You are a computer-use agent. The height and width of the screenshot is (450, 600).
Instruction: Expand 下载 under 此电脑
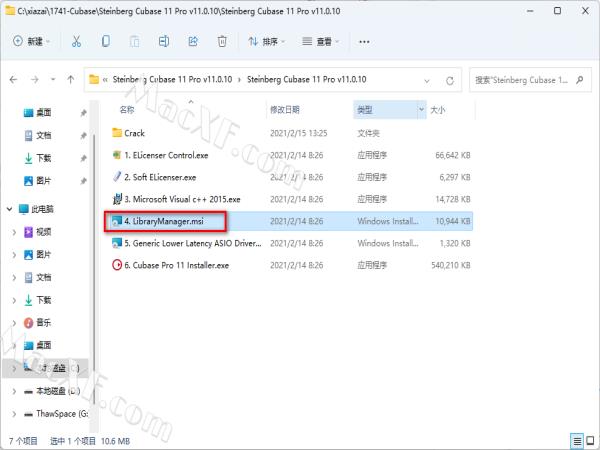[x=14, y=300]
